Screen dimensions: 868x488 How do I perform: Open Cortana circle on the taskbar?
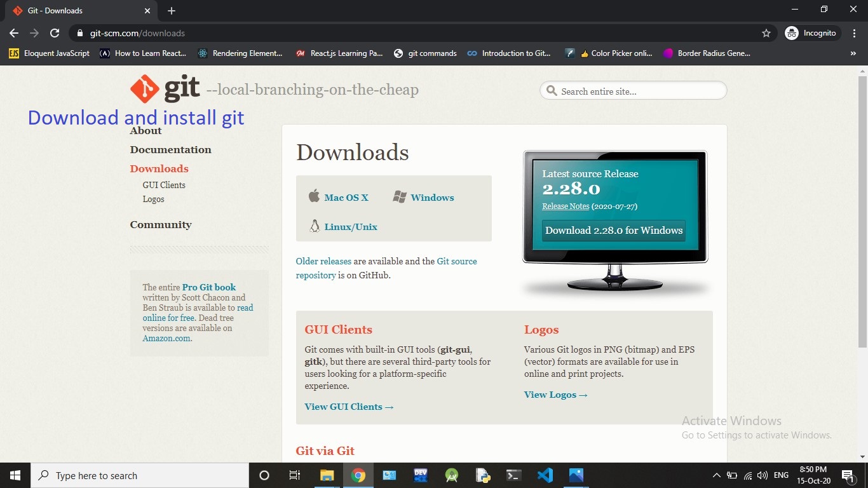[x=264, y=475]
